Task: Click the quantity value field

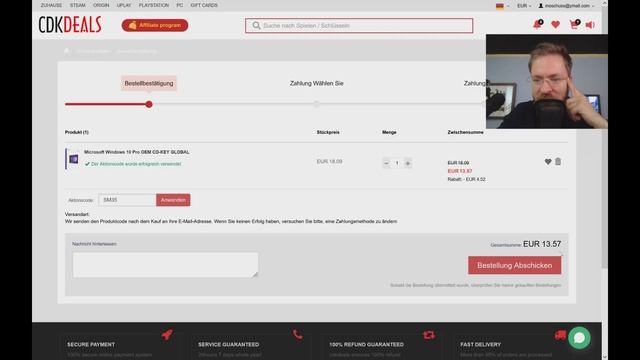Action: pyautogui.click(x=397, y=163)
